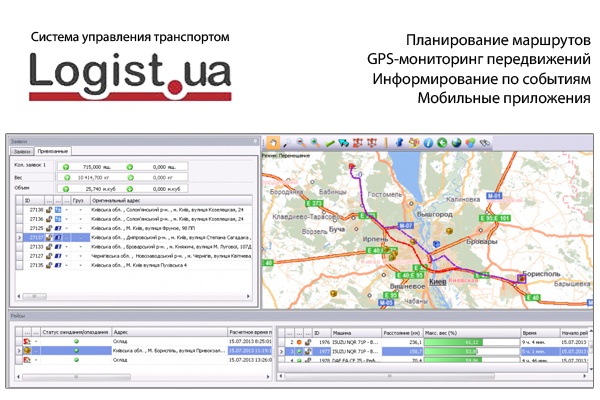
Task: Open the map sign layers icon
Action: (414, 143)
